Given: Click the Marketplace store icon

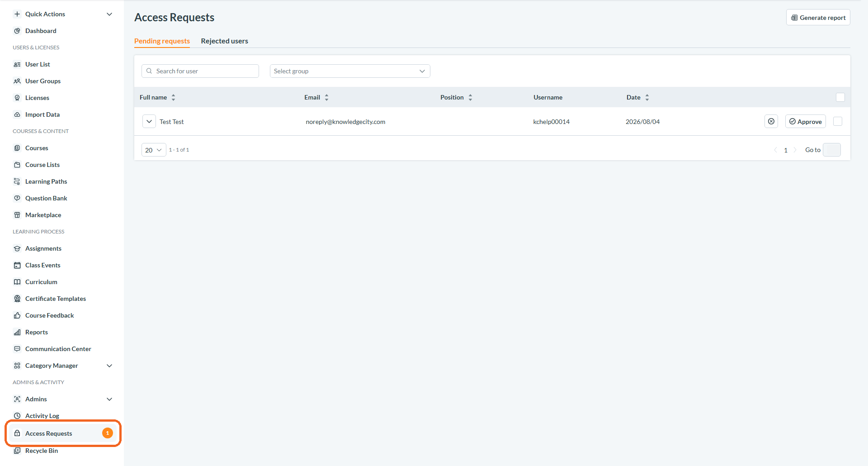Looking at the screenshot, I should pos(17,215).
